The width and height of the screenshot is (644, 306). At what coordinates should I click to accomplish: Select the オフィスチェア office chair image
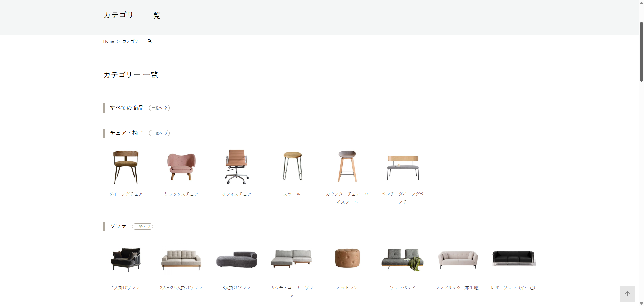click(x=236, y=167)
